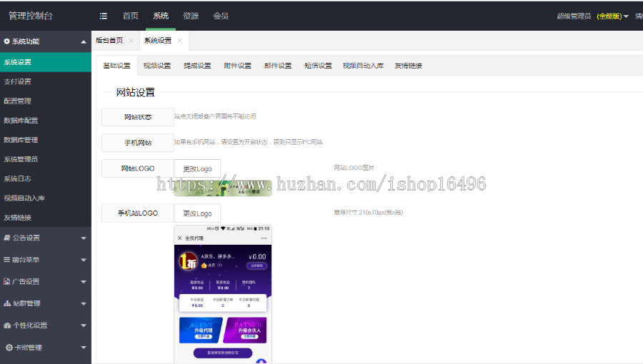Expand the 卡密管理 menu arrow
This screenshot has height=364, width=643.
click(84, 348)
